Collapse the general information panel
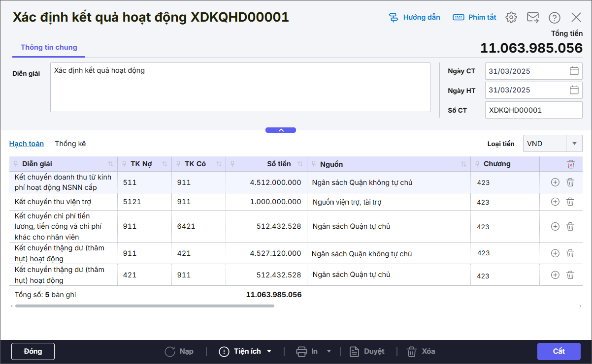The height and width of the screenshot is (364, 592). tap(281, 130)
